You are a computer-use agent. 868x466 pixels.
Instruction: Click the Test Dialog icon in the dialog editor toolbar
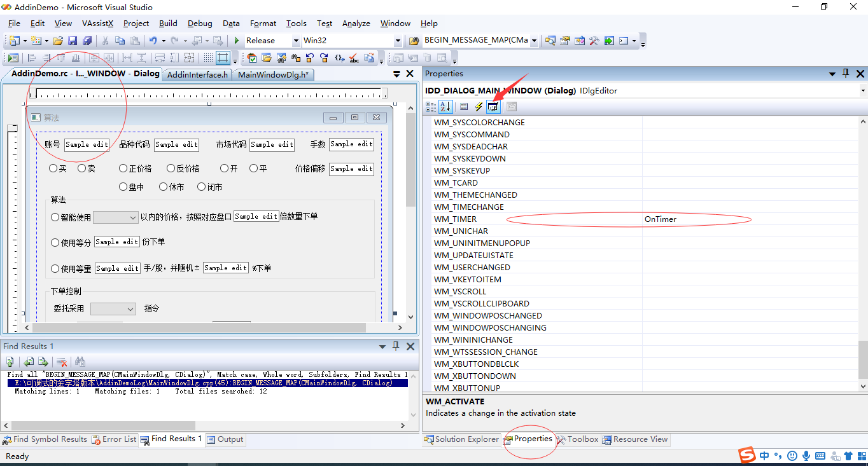(13, 58)
